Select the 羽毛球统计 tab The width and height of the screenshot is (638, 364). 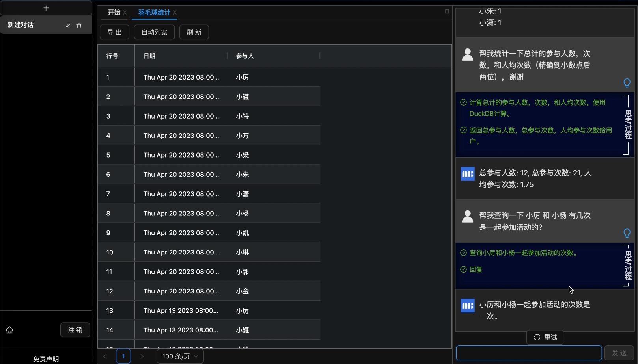pos(154,13)
